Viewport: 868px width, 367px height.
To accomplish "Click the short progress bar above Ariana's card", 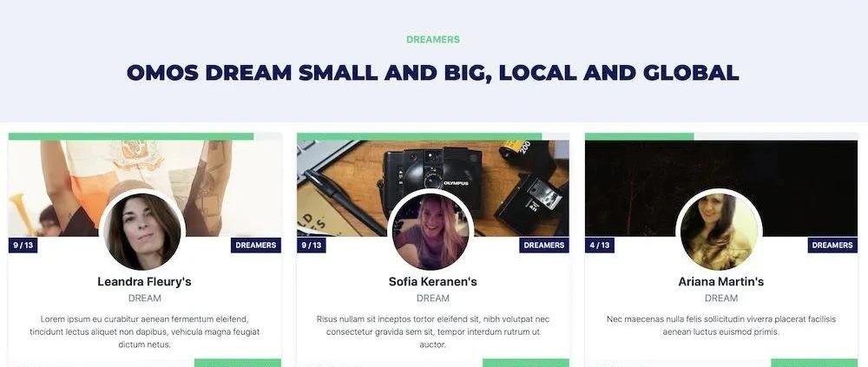I will click(640, 137).
